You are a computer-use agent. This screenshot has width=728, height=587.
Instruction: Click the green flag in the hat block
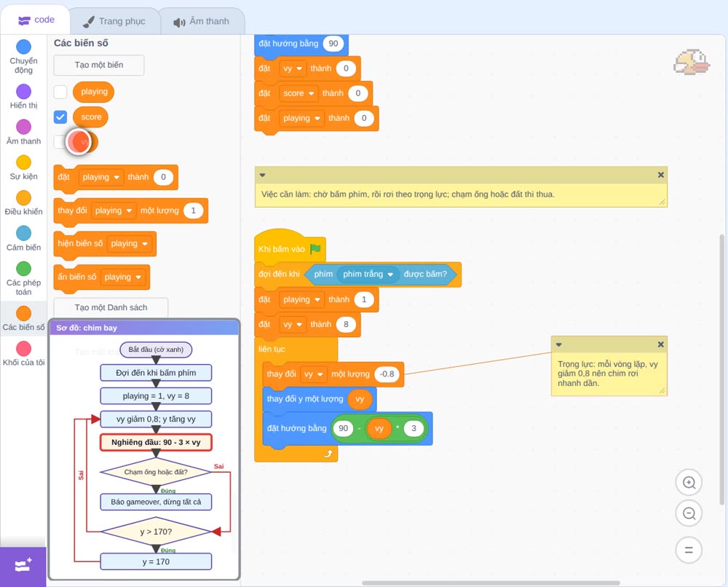coord(315,249)
